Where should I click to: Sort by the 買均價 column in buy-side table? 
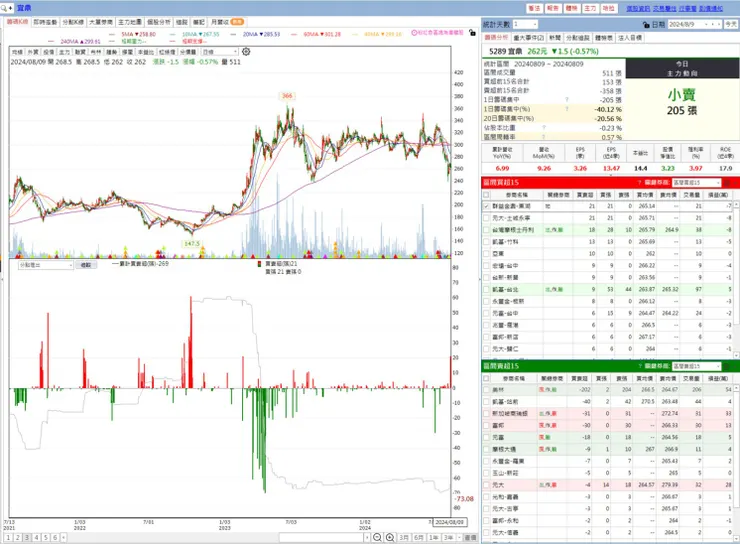pos(645,195)
